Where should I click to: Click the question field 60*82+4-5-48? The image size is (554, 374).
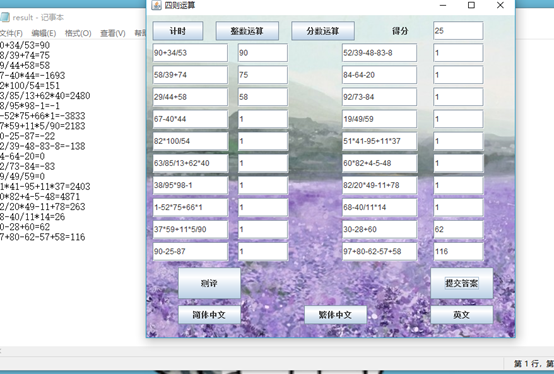coord(379,163)
